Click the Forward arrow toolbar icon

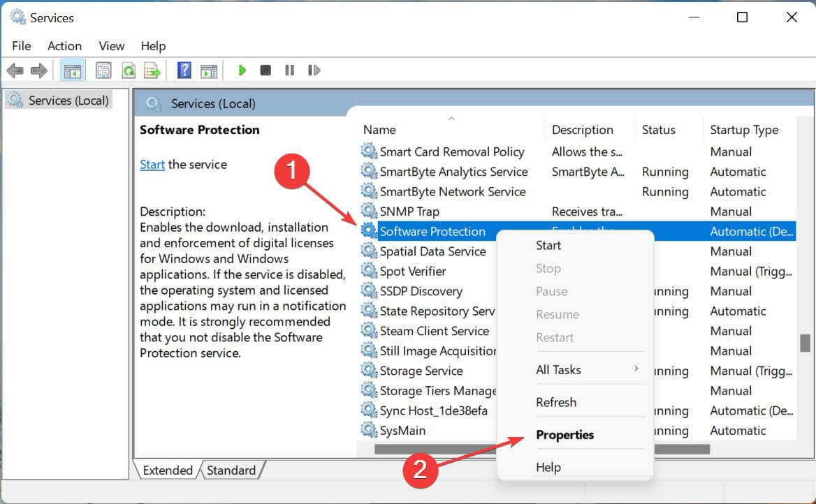[39, 71]
